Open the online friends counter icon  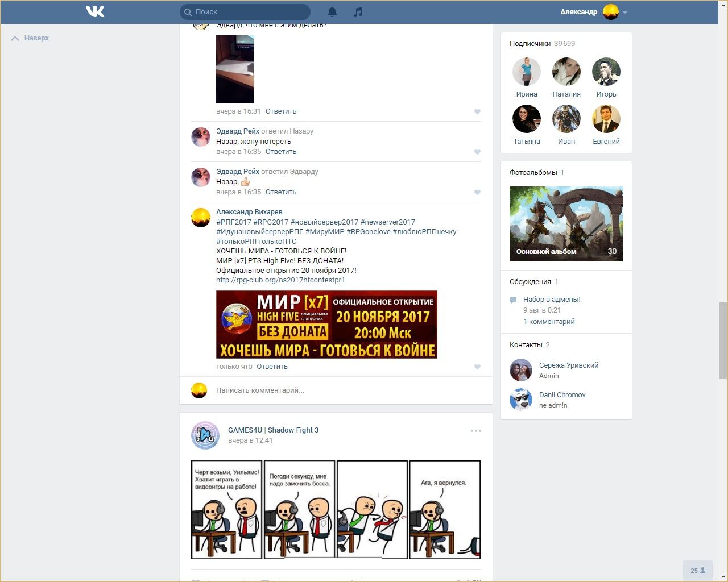click(x=698, y=571)
